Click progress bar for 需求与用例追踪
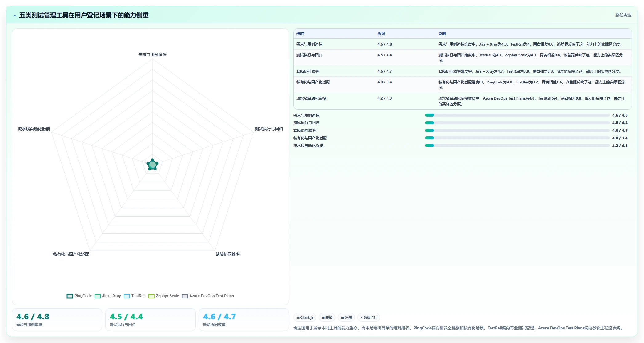The width and height of the screenshot is (644, 343). [x=517, y=115]
